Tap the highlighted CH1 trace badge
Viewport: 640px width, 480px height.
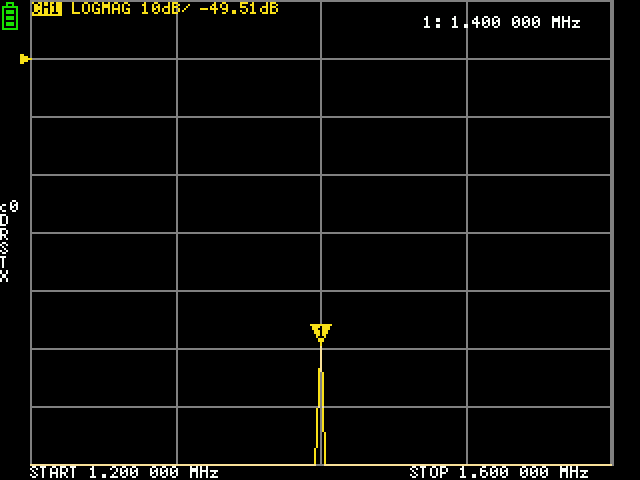(47, 9)
